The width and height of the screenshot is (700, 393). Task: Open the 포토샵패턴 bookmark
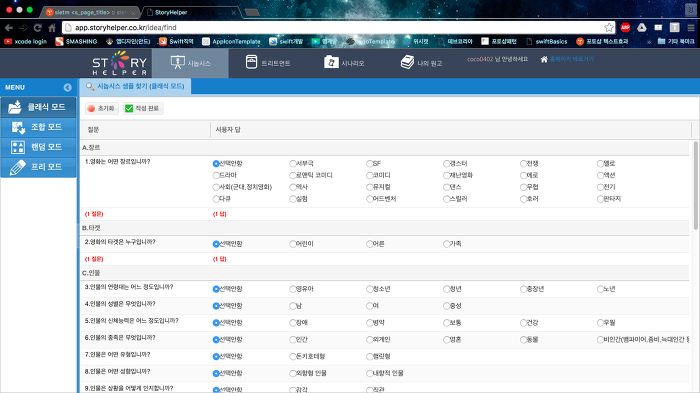point(499,42)
